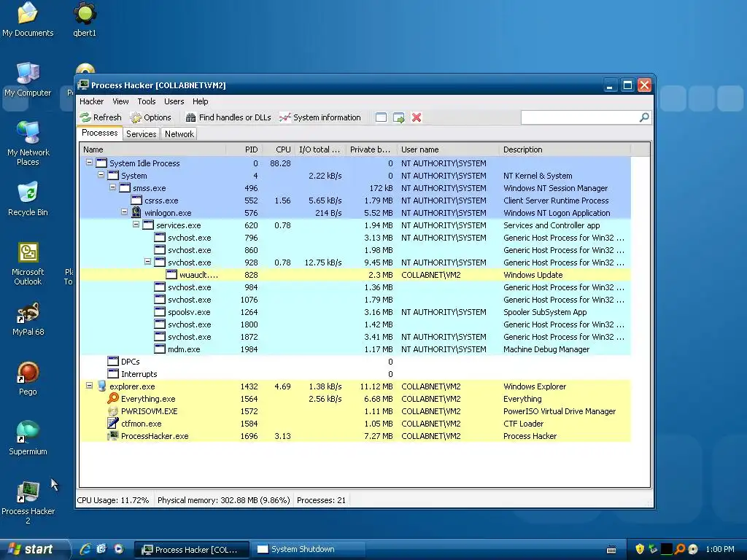Viewport: 747px width, 560px height.
Task: Select svchost.exe with PID 1872
Action: point(355,337)
